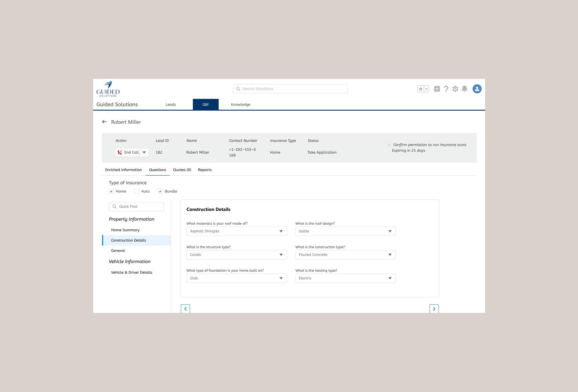The height and width of the screenshot is (392, 578).
Task: Expand the End Call action dropdown arrow
Action: (x=144, y=152)
